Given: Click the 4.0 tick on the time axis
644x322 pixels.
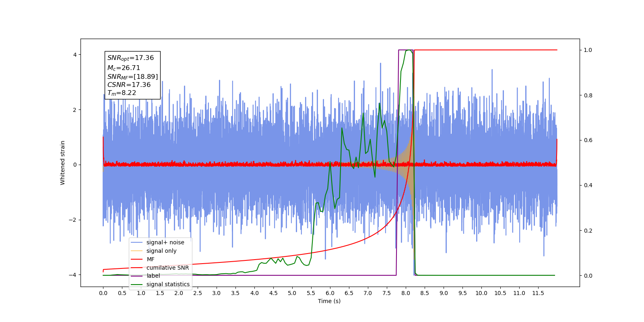Looking at the screenshot, I should pyautogui.click(x=254, y=293).
